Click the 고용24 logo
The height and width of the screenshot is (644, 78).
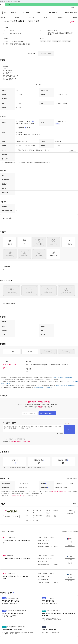(x=3, y=12)
